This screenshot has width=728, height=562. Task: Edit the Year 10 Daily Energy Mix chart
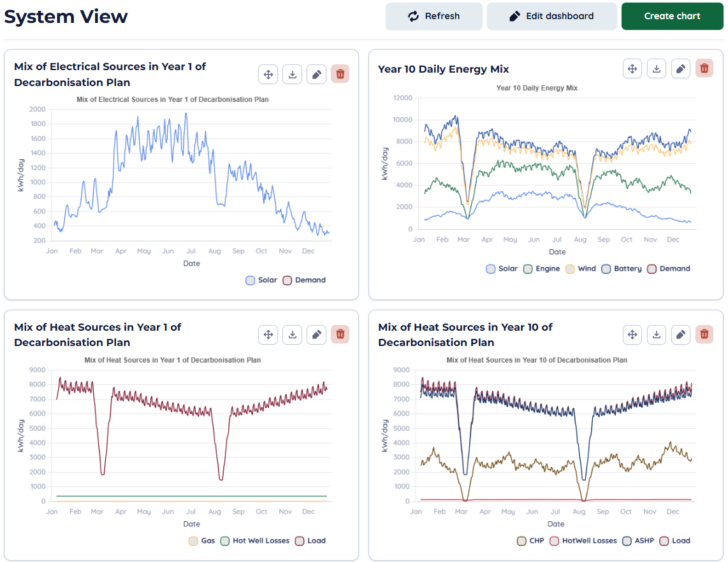pyautogui.click(x=681, y=69)
